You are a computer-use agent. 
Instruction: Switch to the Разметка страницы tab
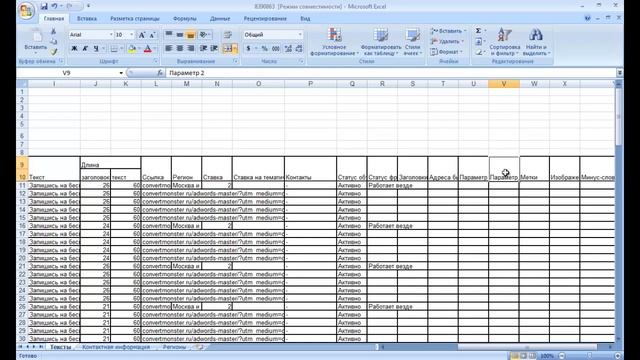pyautogui.click(x=135, y=19)
